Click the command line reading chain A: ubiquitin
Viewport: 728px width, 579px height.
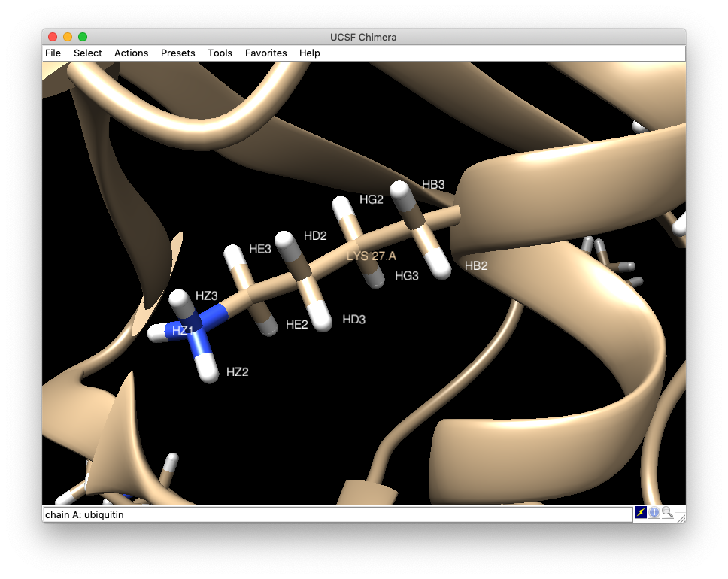pos(338,514)
